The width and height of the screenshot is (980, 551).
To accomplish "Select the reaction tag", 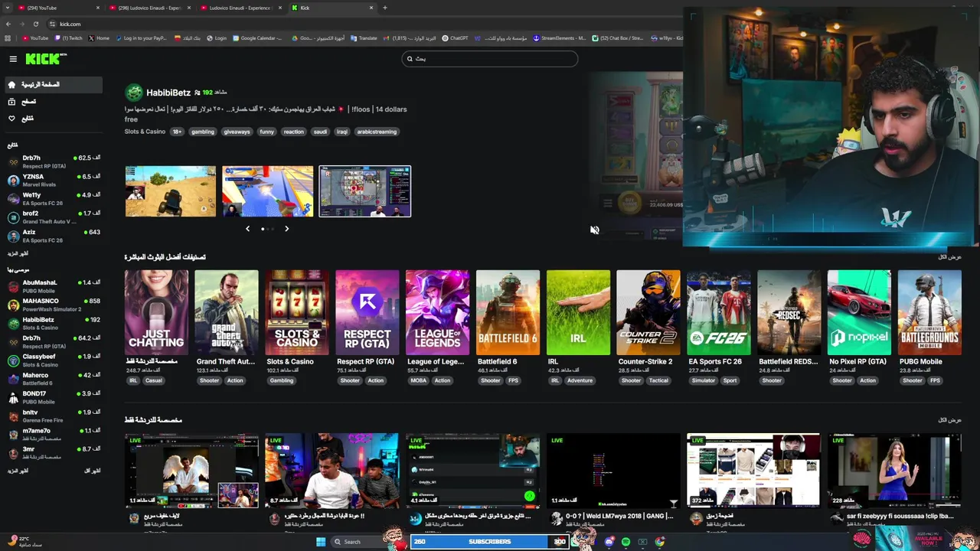I will [293, 132].
